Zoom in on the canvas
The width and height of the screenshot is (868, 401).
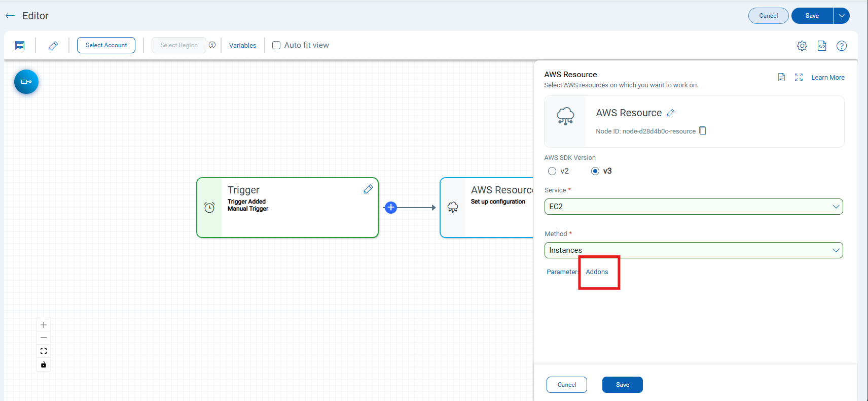point(44,325)
